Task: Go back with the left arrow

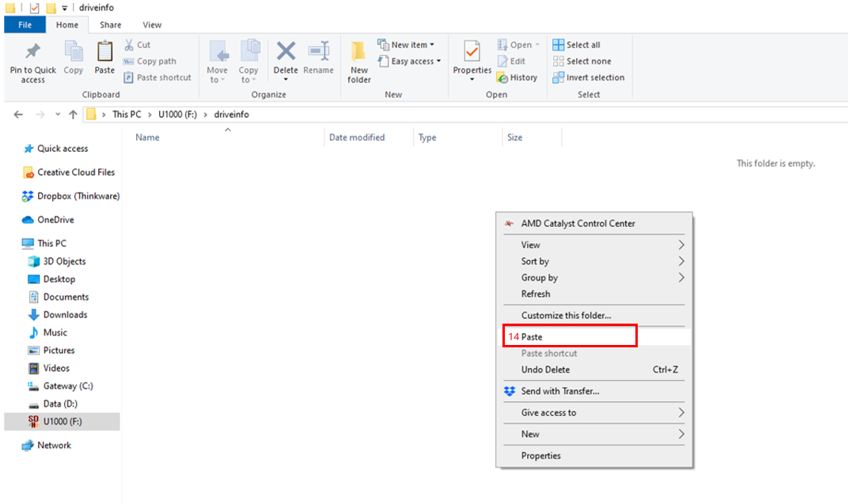Action: (18, 114)
